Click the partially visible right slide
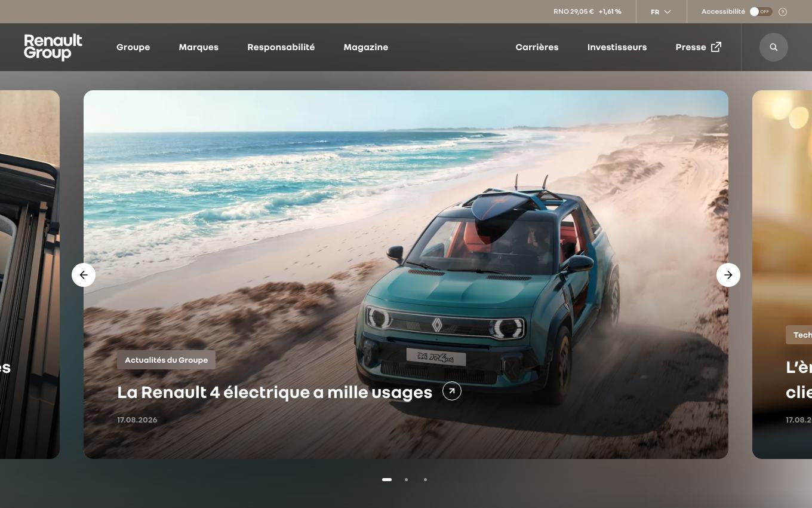812x508 pixels. tap(782, 275)
